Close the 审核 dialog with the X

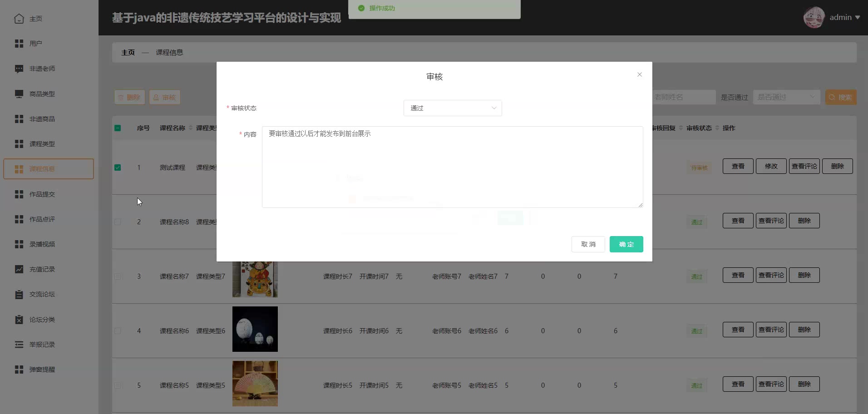point(639,74)
